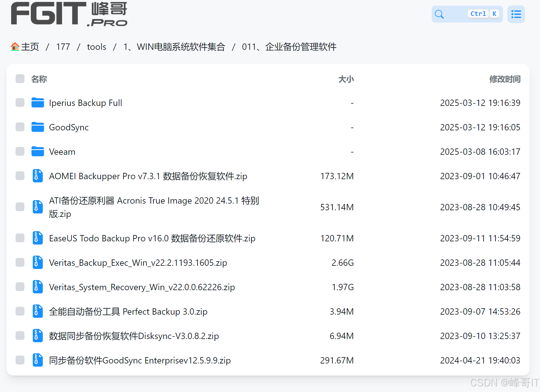The image size is (540, 392).
Task: Open the Iperius Backup Full folder
Action: point(86,103)
